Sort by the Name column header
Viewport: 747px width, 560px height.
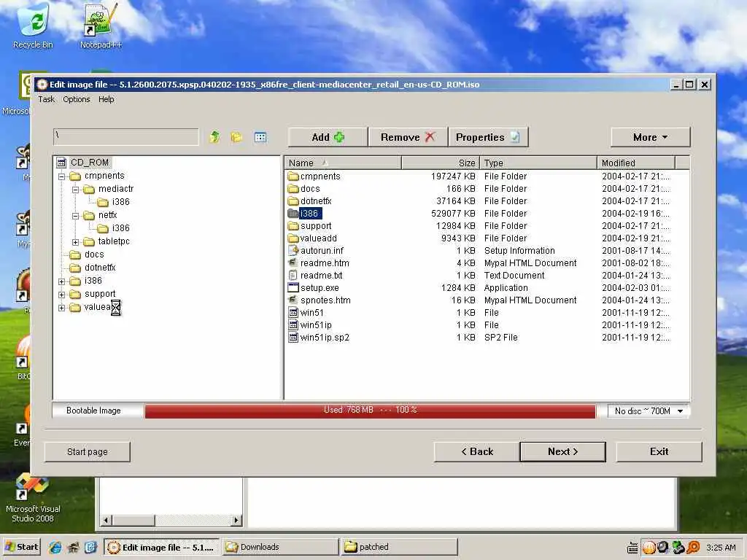click(343, 163)
